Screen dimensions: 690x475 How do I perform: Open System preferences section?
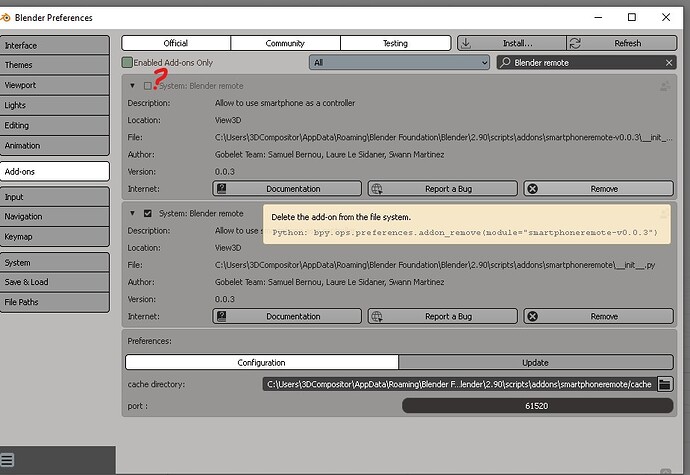pyautogui.click(x=55, y=262)
